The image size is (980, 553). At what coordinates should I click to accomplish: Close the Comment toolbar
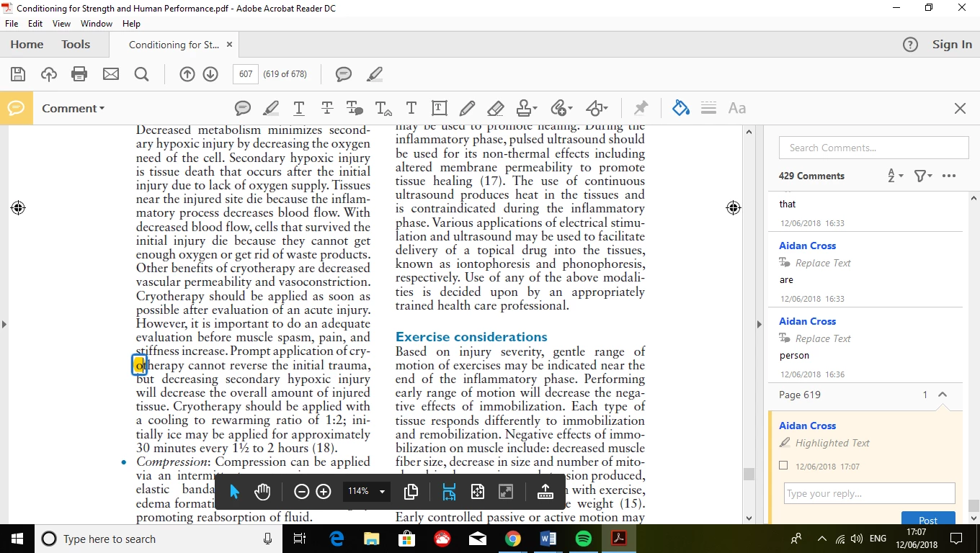click(960, 108)
